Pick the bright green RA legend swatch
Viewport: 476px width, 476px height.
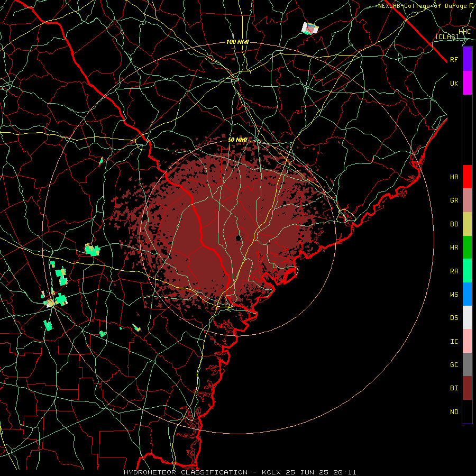coord(467,271)
